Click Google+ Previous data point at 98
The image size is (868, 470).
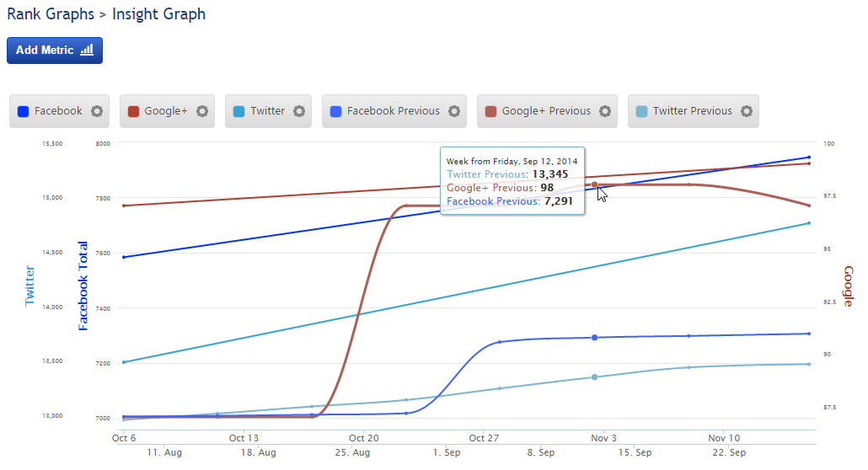pyautogui.click(x=594, y=184)
